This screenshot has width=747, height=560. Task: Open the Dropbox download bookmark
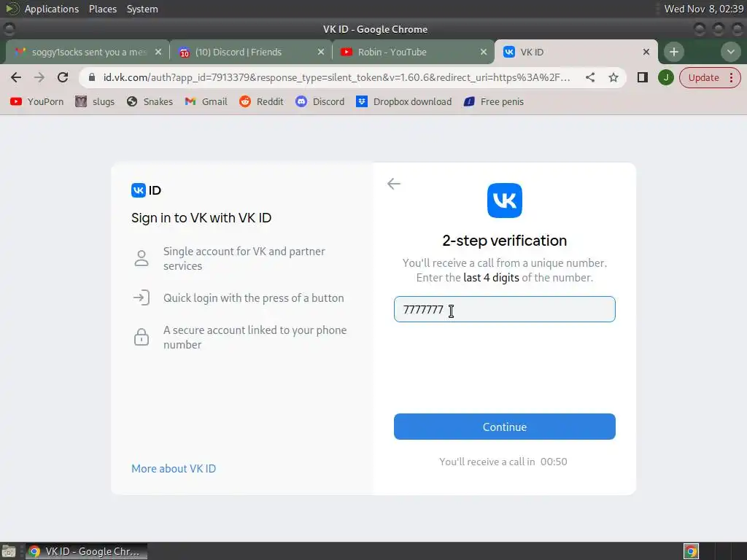click(403, 101)
